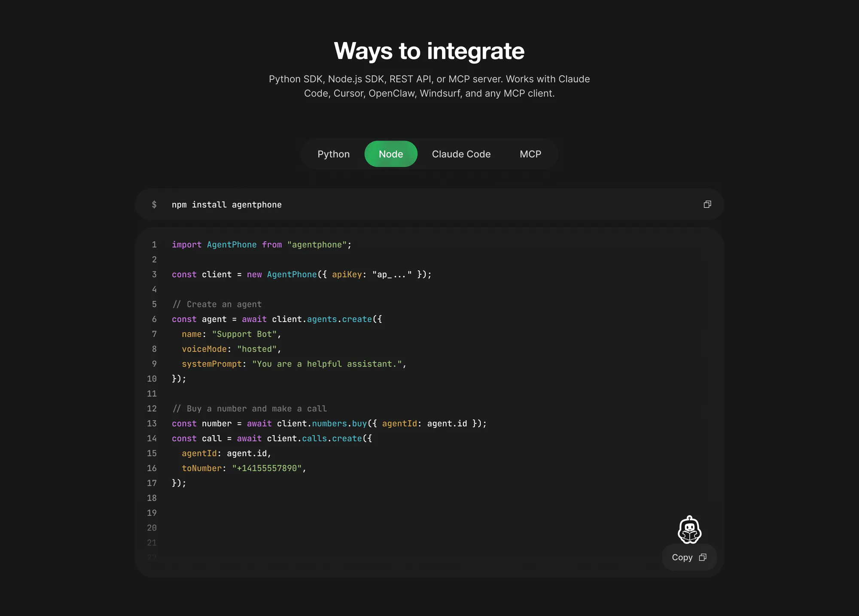Image resolution: width=859 pixels, height=616 pixels.
Task: Click the '// Buy a number and make a call' comment
Action: [x=250, y=409]
